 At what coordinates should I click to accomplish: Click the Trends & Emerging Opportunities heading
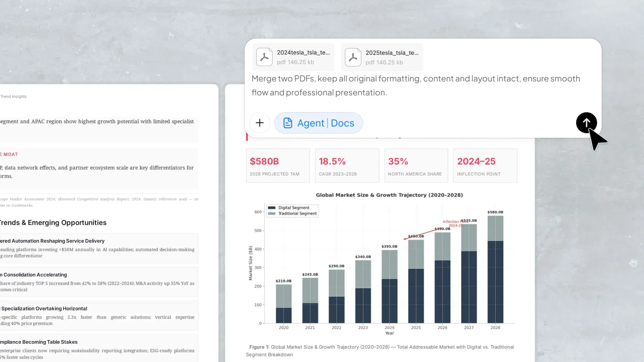pyautogui.click(x=53, y=223)
